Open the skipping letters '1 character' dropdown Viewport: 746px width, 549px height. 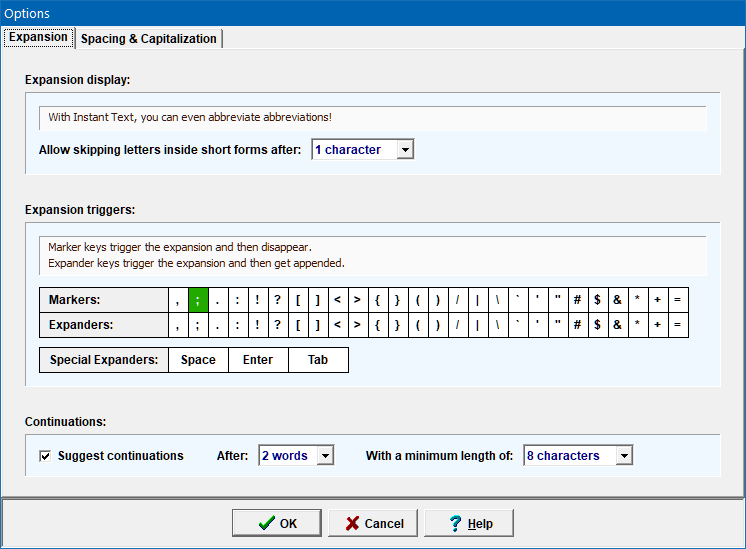coord(363,150)
